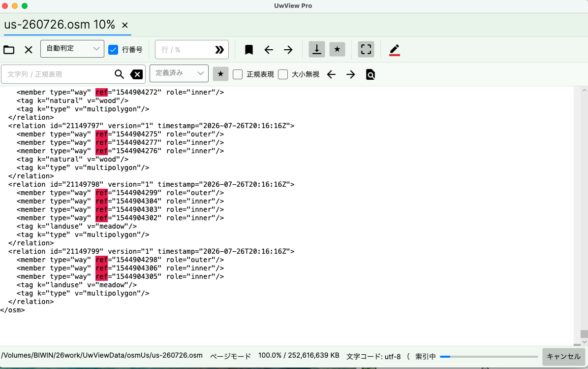The image size is (588, 369).
Task: Click file path text in status bar
Action: 102,356
